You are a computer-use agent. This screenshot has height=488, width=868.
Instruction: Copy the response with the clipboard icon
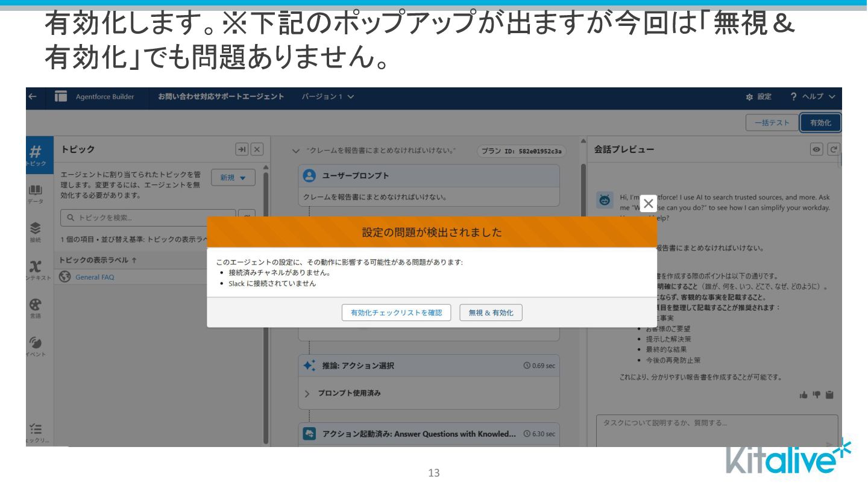tap(830, 395)
